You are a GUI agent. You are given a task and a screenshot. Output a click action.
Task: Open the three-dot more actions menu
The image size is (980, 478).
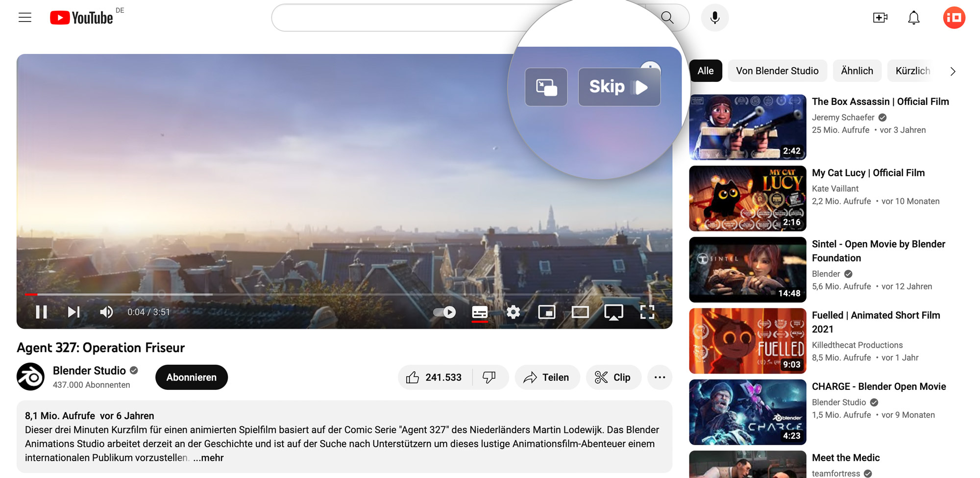coord(660,377)
